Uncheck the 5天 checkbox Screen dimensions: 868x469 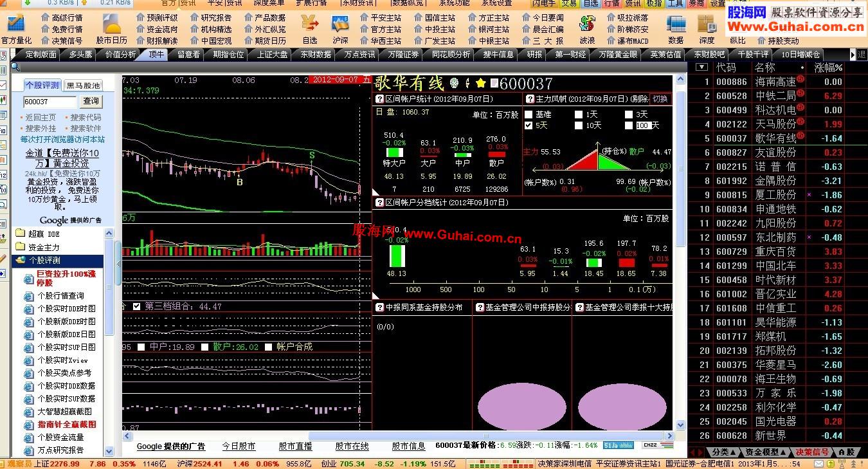click(529, 125)
